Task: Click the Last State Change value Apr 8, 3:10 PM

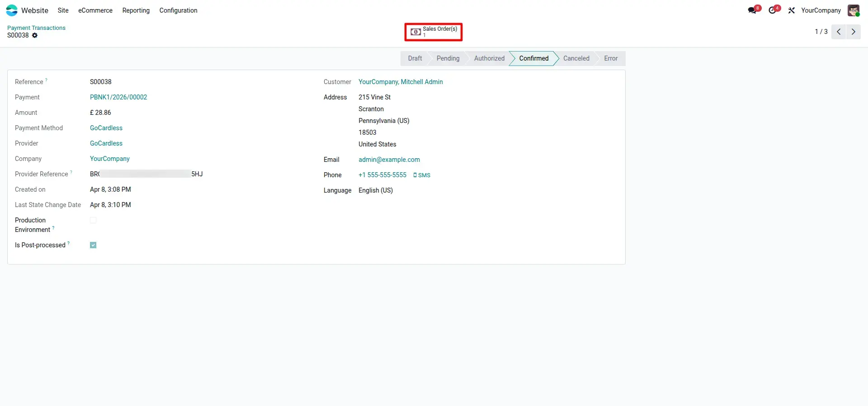Action: (x=110, y=205)
